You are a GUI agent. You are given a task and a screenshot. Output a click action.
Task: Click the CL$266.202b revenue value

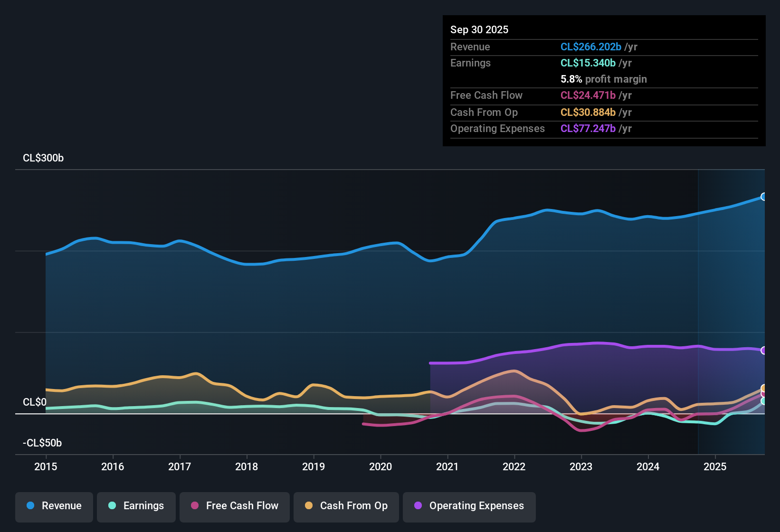coord(591,47)
